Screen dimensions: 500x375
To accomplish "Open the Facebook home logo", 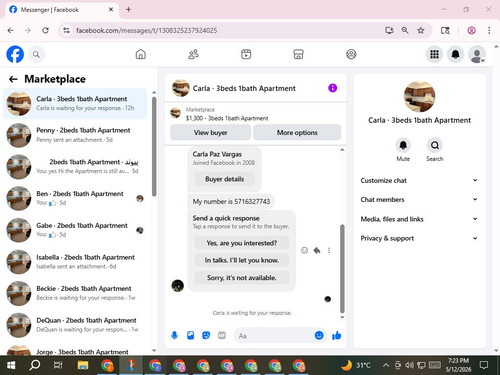I will [x=15, y=54].
